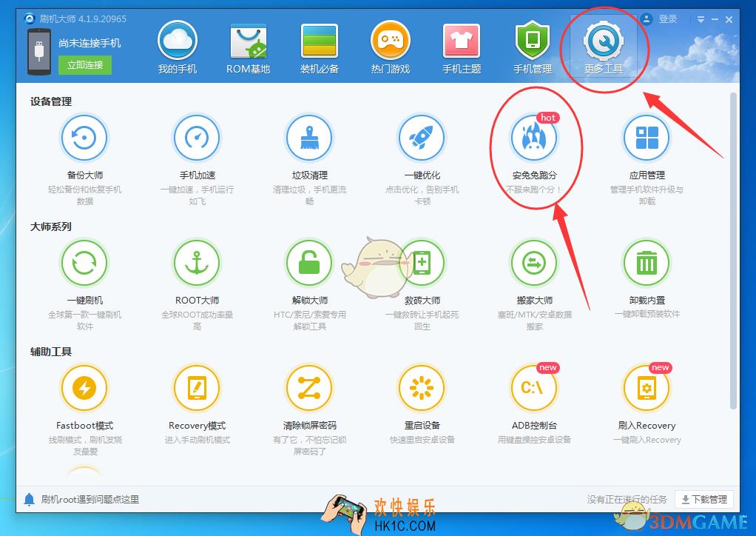Open 装机必备 section icon
This screenshot has width=756, height=536.
[319, 41]
